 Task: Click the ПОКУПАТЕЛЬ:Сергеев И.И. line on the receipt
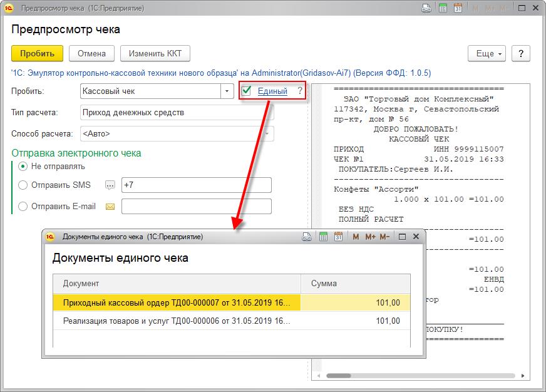396,170
